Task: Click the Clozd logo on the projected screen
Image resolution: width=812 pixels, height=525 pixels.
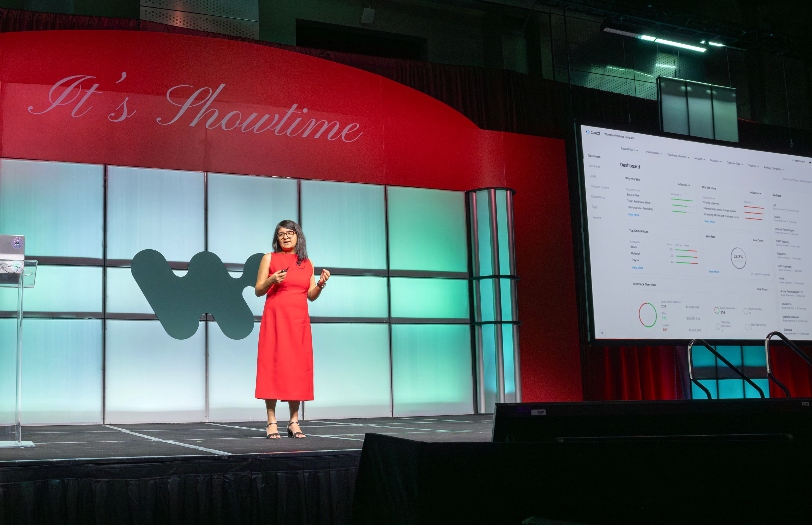Action: pyautogui.click(x=593, y=133)
